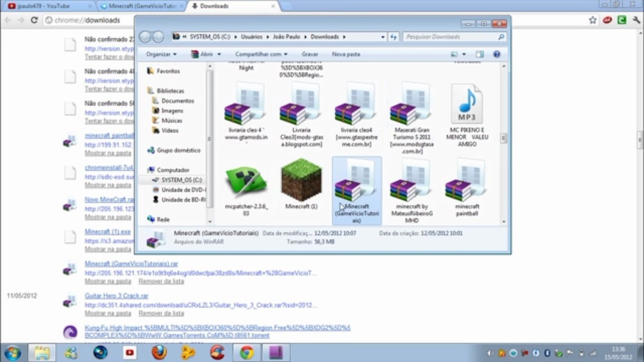Screen dimensions: 644x362
Task: Click the search magnifier in Explorer
Action: tap(501, 37)
